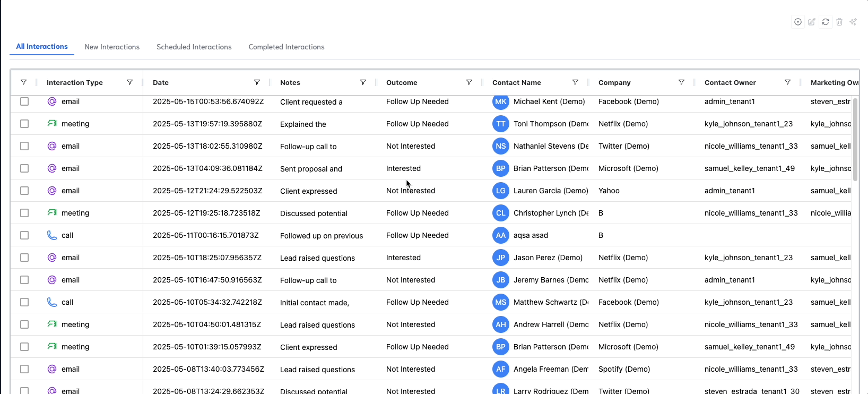Image resolution: width=868 pixels, height=394 pixels.
Task: Select checkbox for Christopher Lynch row
Action: [24, 213]
